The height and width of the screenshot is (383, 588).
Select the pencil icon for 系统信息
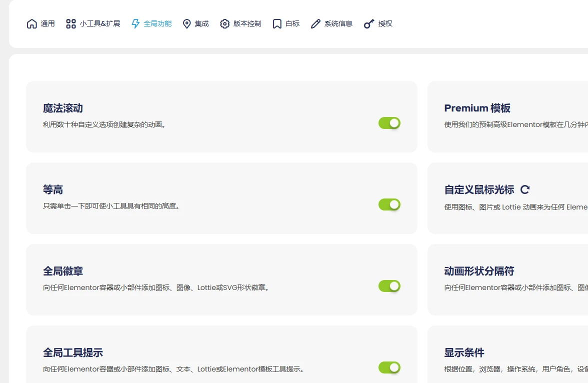click(x=315, y=23)
